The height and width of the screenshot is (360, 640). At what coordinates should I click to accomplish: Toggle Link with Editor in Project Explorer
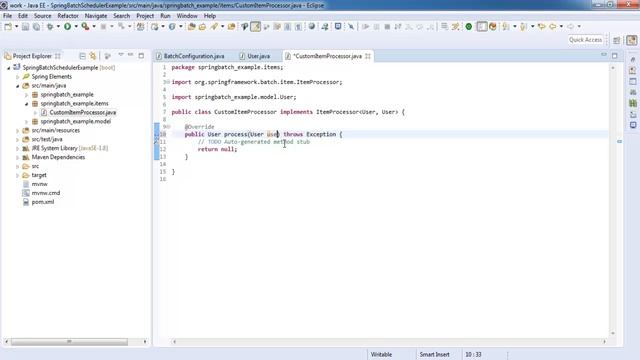pyautogui.click(x=93, y=56)
